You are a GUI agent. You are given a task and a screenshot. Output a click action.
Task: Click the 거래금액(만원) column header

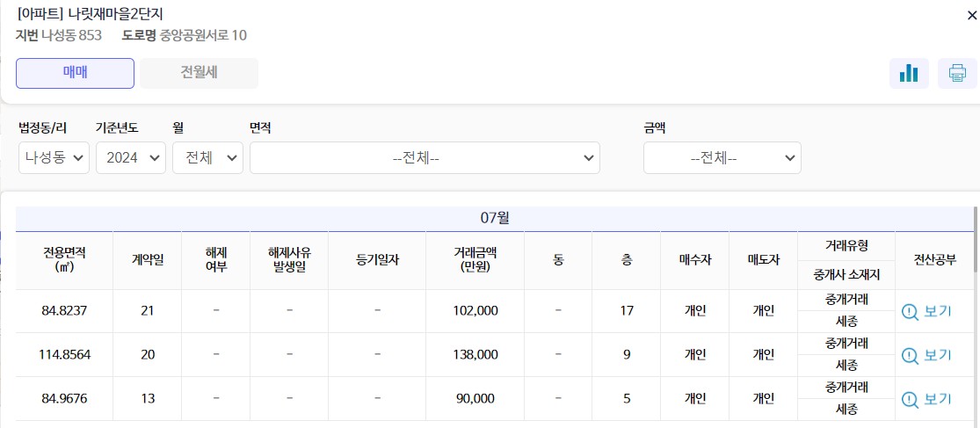(x=475, y=260)
